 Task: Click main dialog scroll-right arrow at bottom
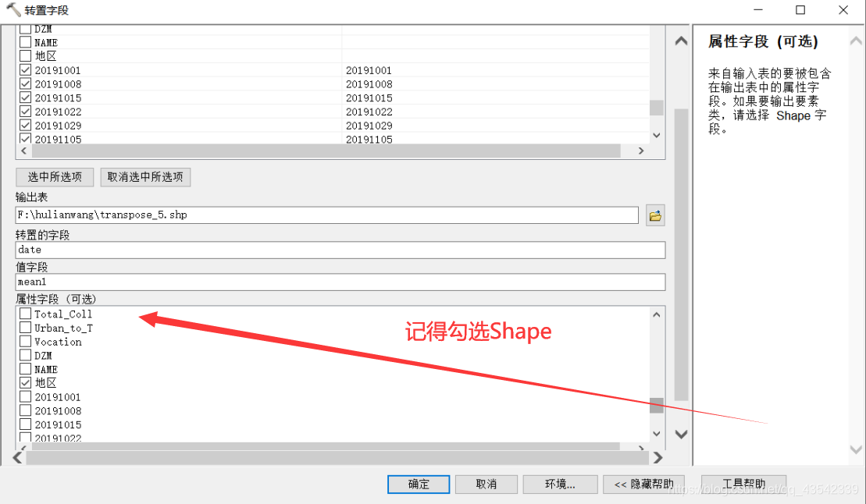click(x=658, y=458)
